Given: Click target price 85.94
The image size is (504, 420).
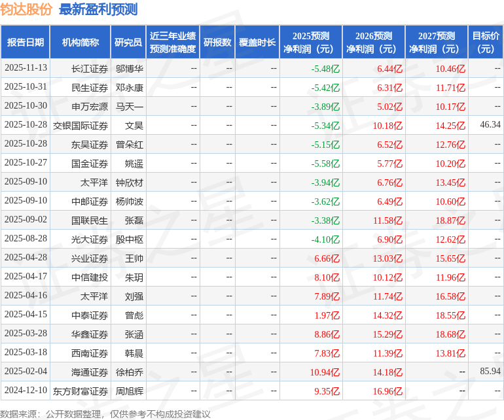Looking at the screenshot, I should [490, 371].
